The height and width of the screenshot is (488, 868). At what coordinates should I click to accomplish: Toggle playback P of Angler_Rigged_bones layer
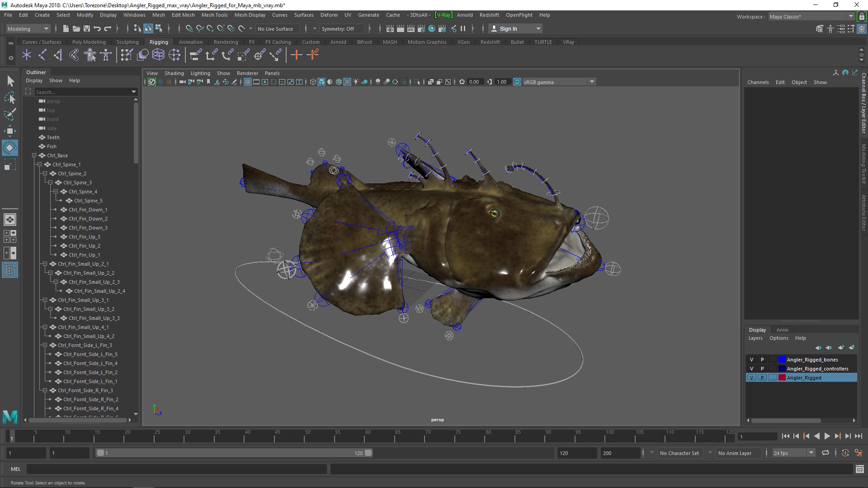click(762, 360)
